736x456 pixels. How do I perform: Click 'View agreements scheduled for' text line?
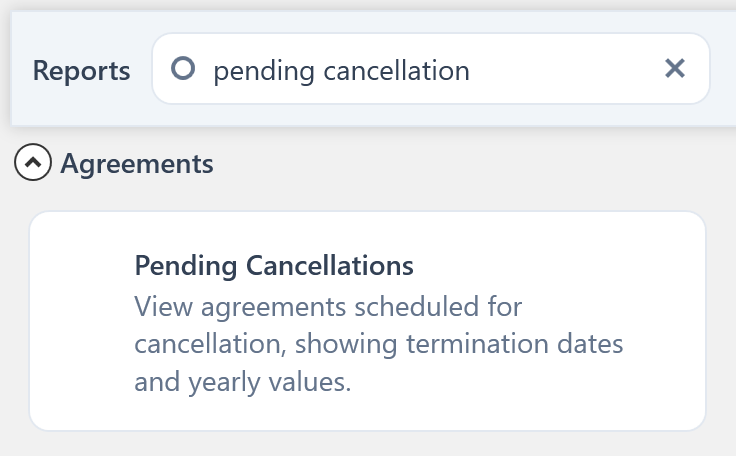(328, 305)
